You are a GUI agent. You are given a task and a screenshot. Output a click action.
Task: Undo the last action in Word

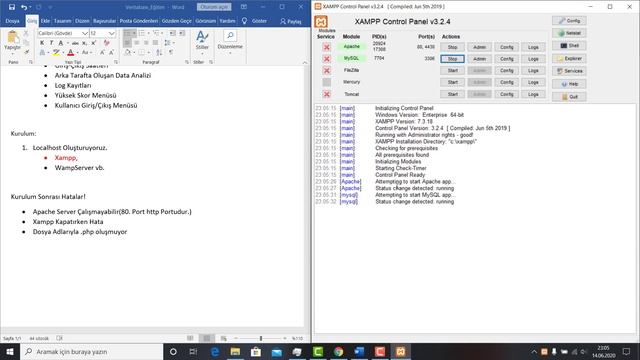(24, 7)
